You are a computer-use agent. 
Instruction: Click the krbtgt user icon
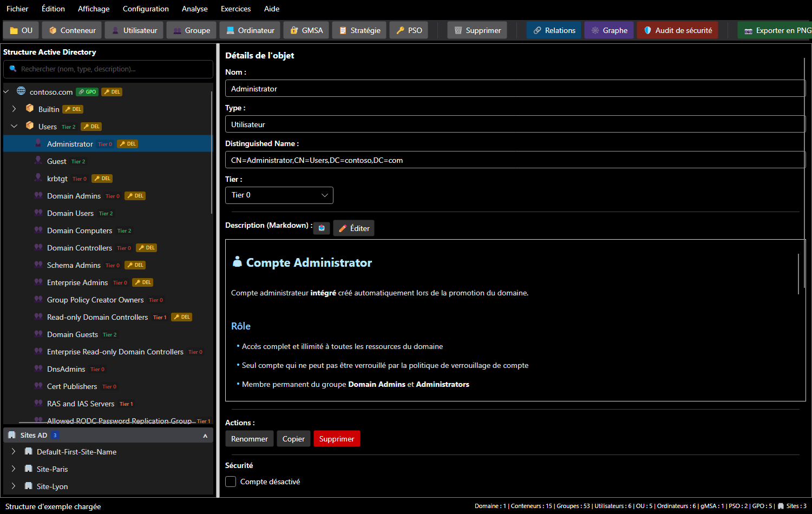pos(38,178)
